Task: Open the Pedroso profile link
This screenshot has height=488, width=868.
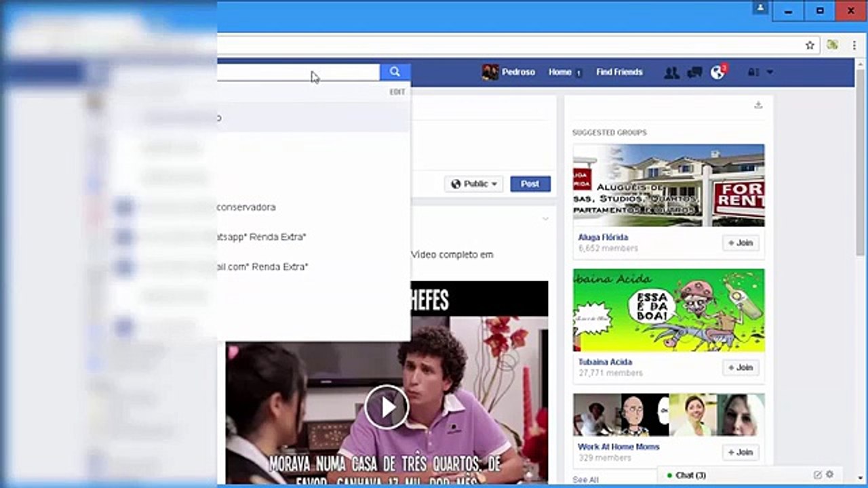Action: (518, 73)
